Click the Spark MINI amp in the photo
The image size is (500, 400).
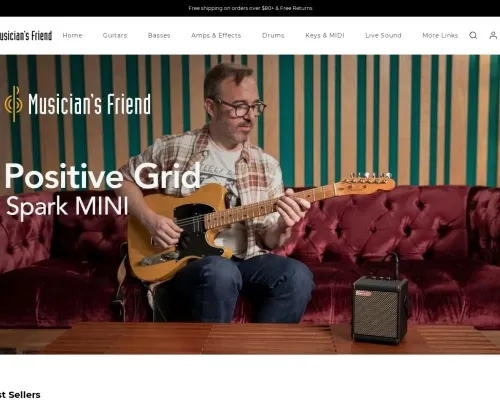coord(380,309)
